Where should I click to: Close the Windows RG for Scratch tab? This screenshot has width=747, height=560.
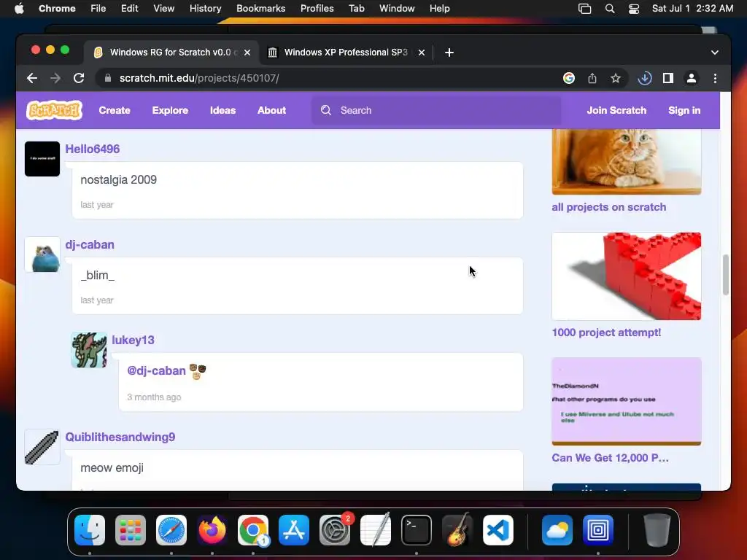pyautogui.click(x=247, y=52)
